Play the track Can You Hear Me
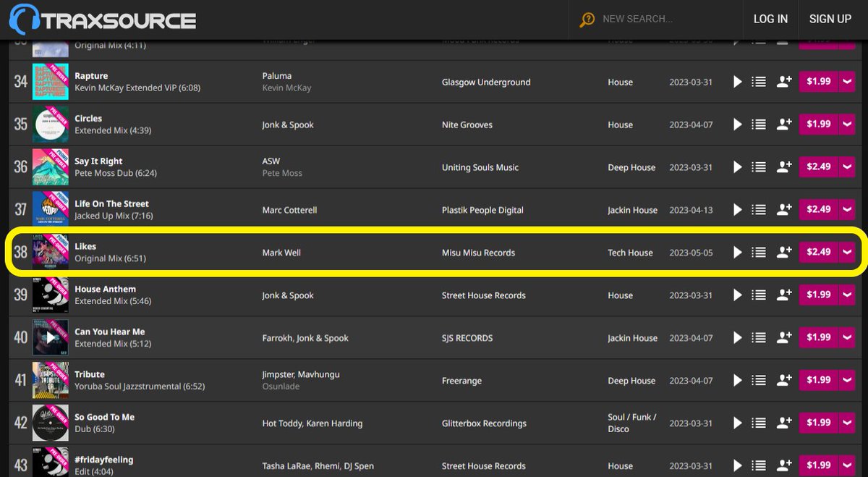Image resolution: width=868 pixels, height=477 pixels. pos(737,338)
